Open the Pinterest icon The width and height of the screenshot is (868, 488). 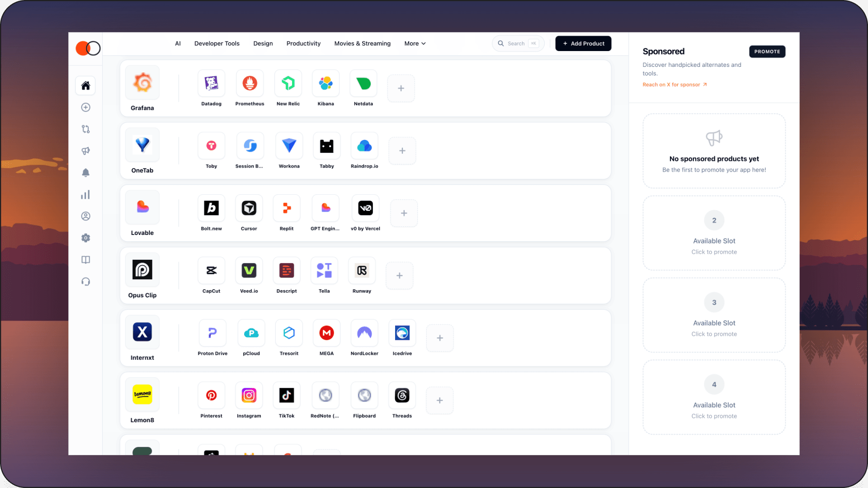tap(211, 395)
